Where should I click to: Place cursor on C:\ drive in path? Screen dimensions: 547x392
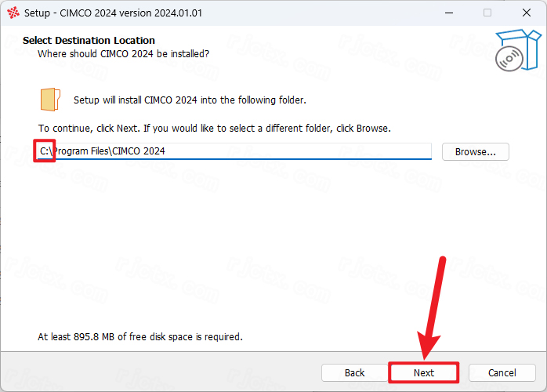point(45,151)
